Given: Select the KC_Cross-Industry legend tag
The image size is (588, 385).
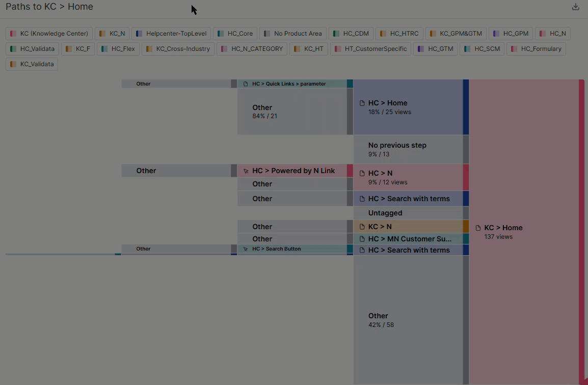Looking at the screenshot, I should pos(178,49).
